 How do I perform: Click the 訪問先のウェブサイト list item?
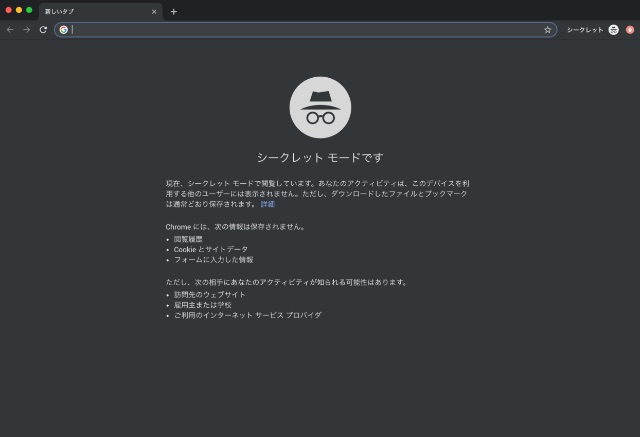[210, 295]
